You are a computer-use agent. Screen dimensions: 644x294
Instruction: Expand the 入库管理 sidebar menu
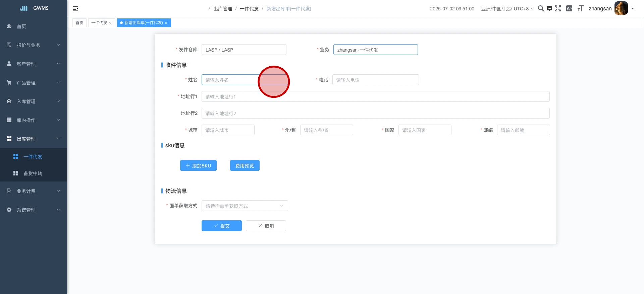pos(34,101)
